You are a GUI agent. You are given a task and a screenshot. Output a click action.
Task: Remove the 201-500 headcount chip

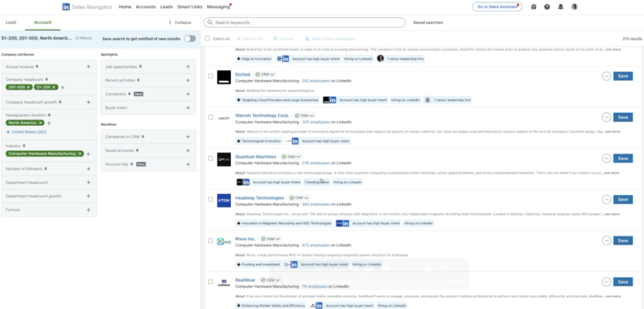point(28,87)
